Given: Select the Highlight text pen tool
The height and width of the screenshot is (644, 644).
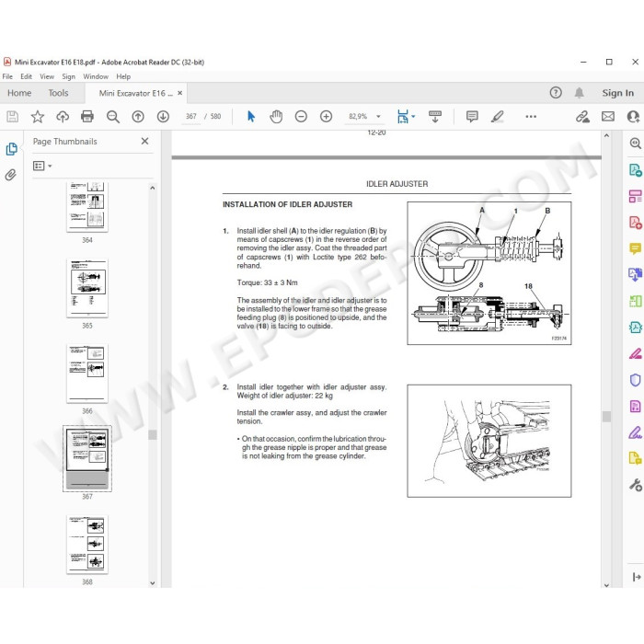Looking at the screenshot, I should 498,117.
